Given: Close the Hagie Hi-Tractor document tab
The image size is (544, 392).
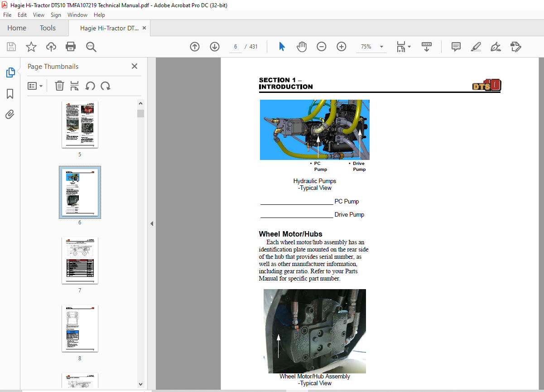Looking at the screenshot, I should coord(144,28).
